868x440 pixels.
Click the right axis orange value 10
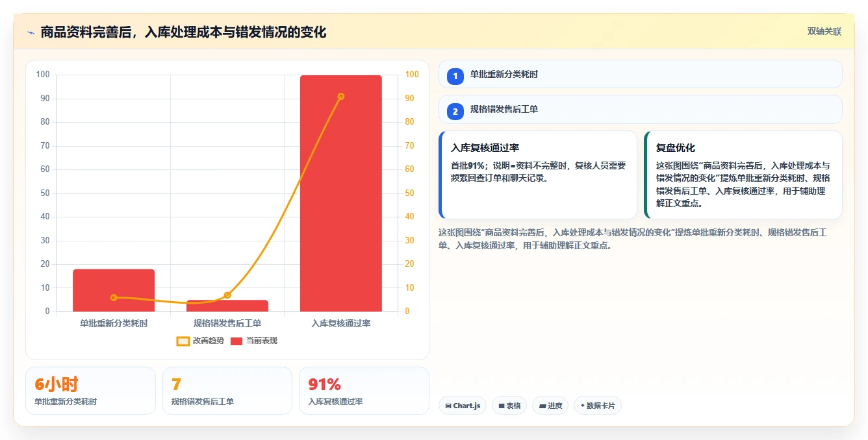coord(409,287)
